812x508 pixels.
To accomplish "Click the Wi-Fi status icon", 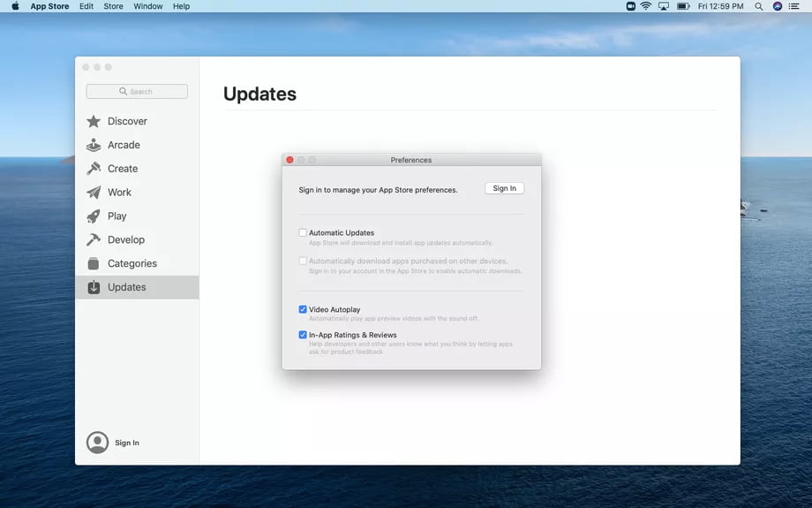I will (646, 6).
